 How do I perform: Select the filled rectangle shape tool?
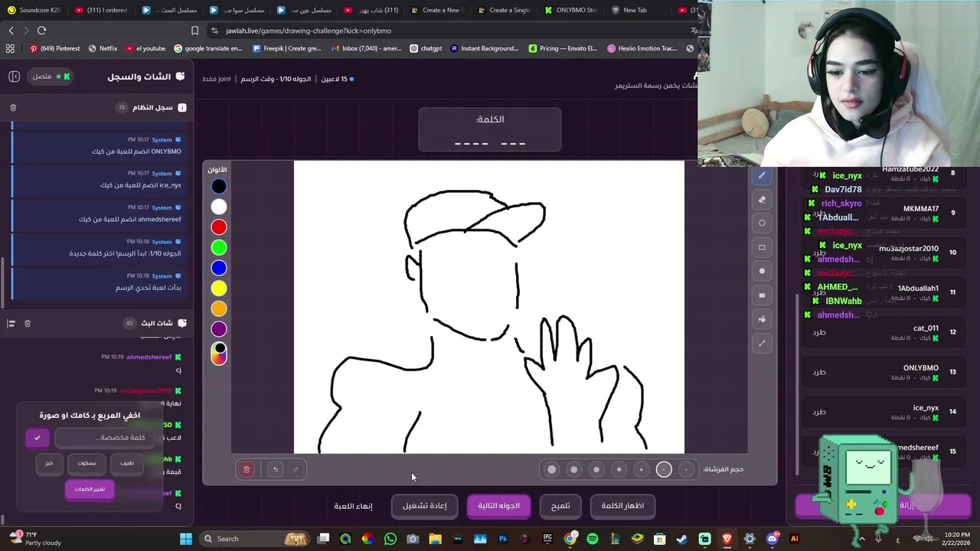pyautogui.click(x=762, y=295)
